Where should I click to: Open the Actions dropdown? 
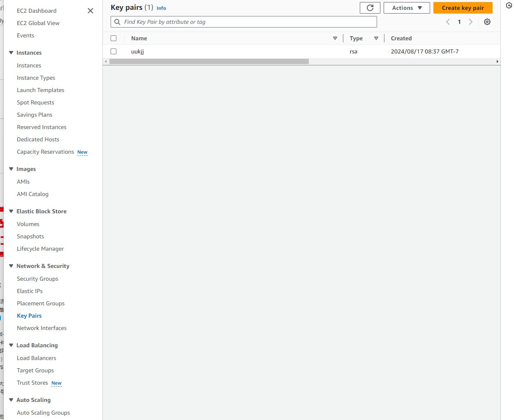click(x=407, y=8)
